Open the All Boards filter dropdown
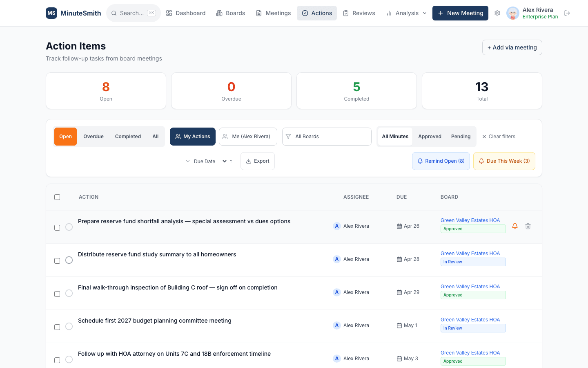 click(x=327, y=136)
